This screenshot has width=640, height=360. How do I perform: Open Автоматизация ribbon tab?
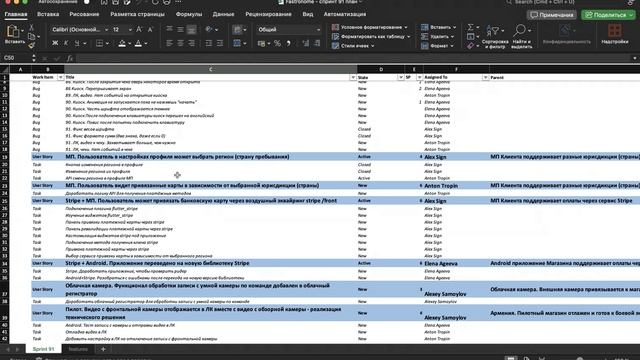[344, 14]
